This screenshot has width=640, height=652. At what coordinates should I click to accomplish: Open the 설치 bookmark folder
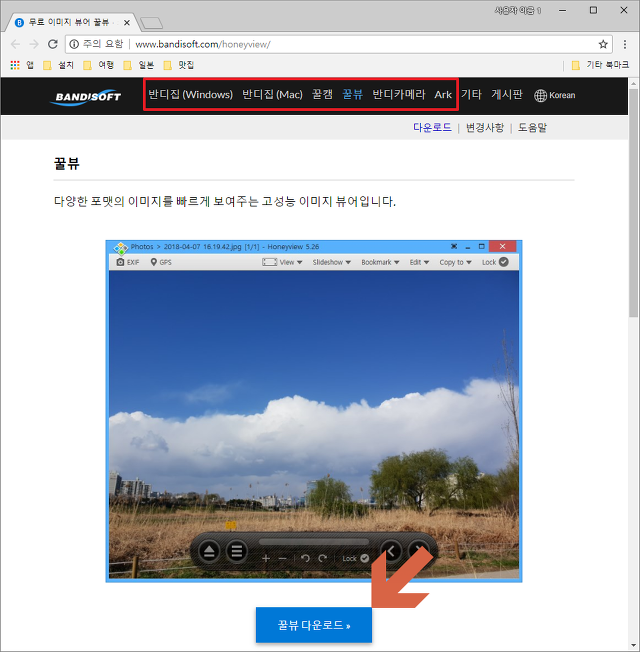[59, 65]
